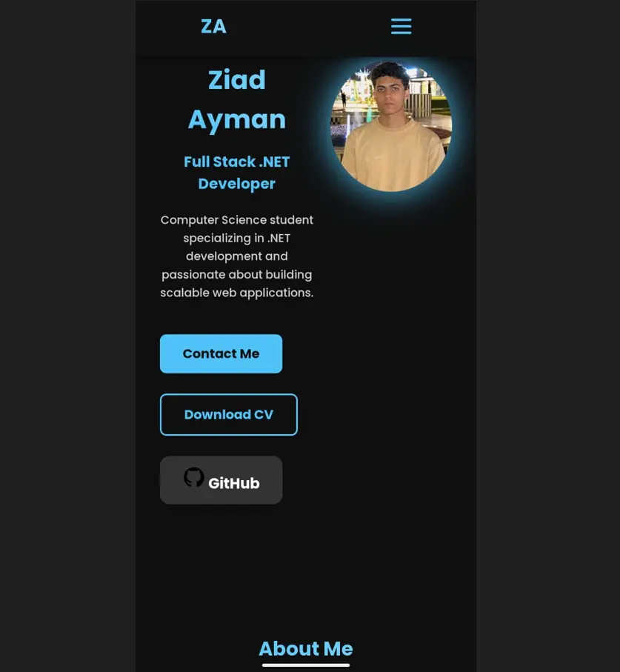Click the 'passionate about building' text line
This screenshot has width=620, height=672.
click(x=237, y=274)
